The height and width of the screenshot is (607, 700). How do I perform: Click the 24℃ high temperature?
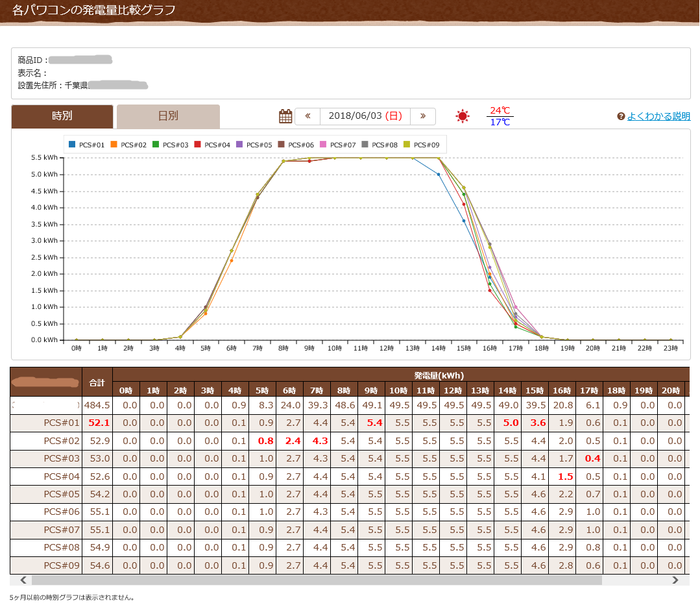click(x=500, y=110)
